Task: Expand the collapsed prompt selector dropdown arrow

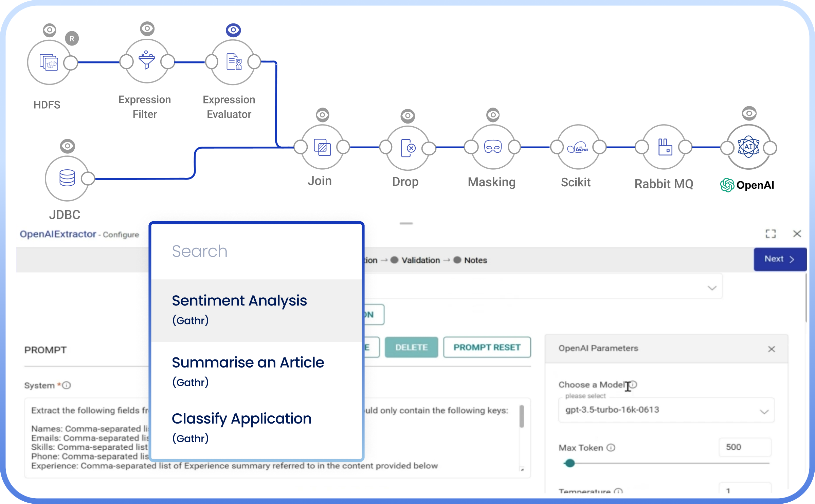Action: (712, 288)
